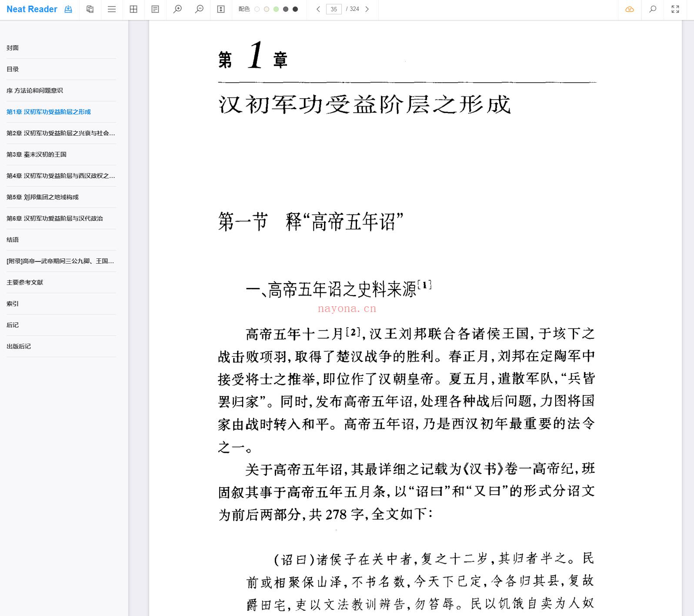Click the Neat Reader logo

[x=32, y=9]
